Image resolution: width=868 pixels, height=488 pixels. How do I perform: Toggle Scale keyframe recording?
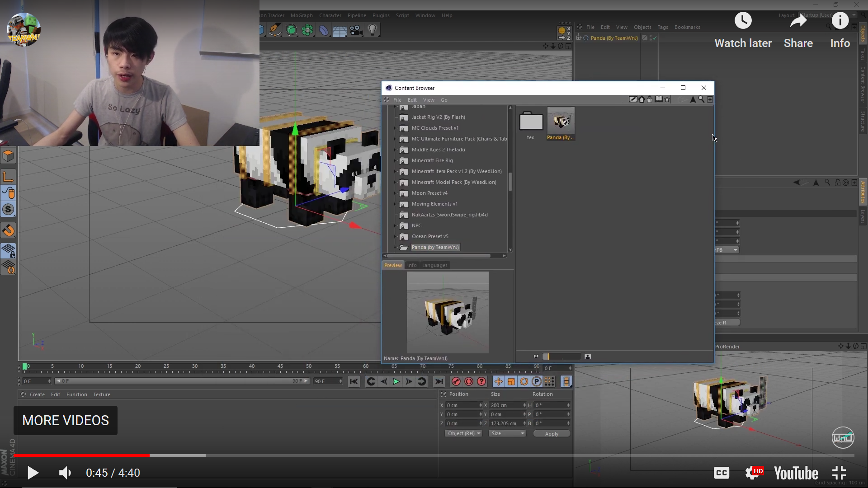click(511, 382)
